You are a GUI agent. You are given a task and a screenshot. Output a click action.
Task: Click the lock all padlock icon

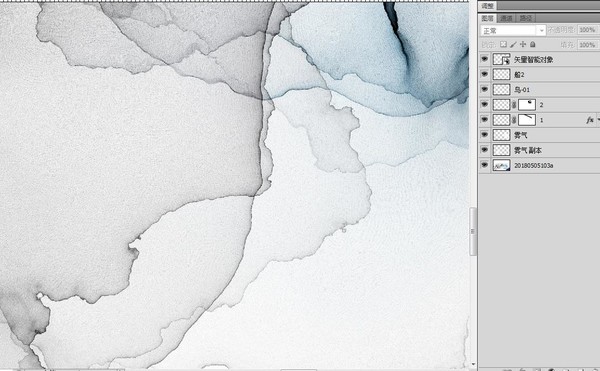[533, 45]
